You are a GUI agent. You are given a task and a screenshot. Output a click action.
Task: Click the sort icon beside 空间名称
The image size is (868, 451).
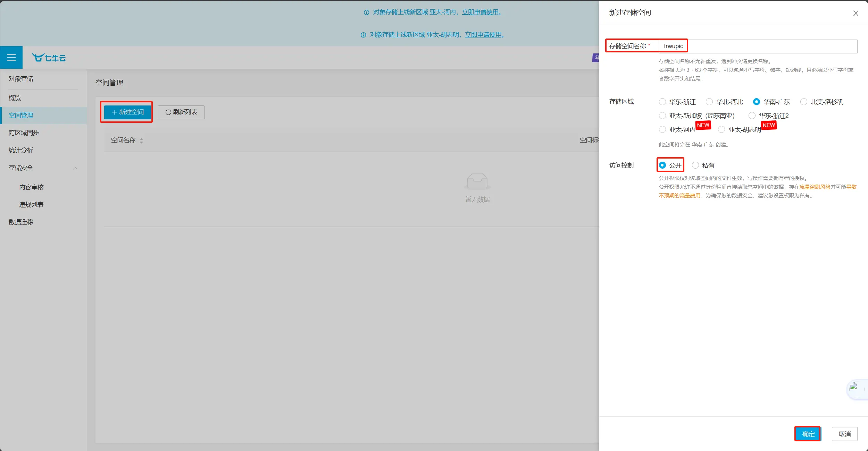click(141, 141)
